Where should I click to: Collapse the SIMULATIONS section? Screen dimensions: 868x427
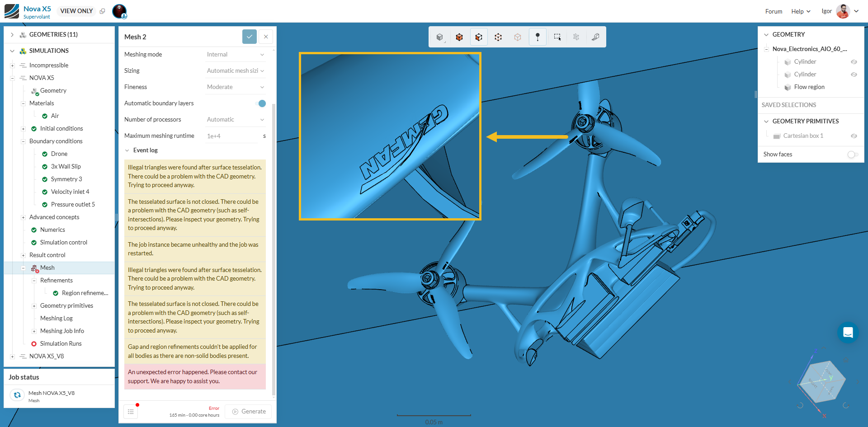(x=12, y=51)
